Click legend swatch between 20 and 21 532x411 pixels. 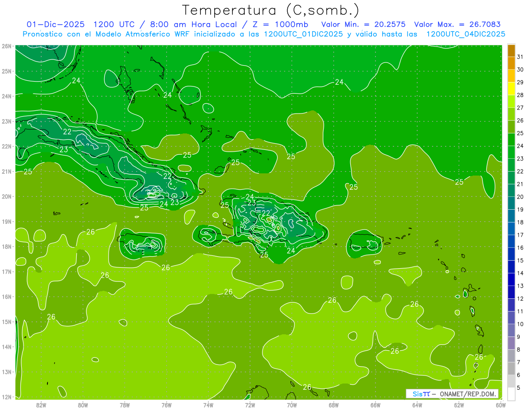pyautogui.click(x=511, y=190)
